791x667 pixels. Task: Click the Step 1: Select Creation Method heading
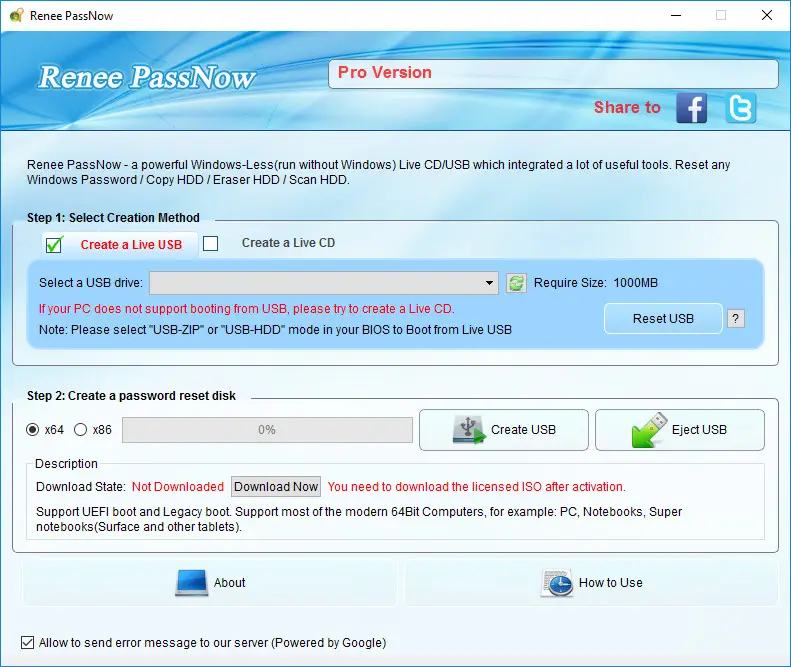coord(113,218)
